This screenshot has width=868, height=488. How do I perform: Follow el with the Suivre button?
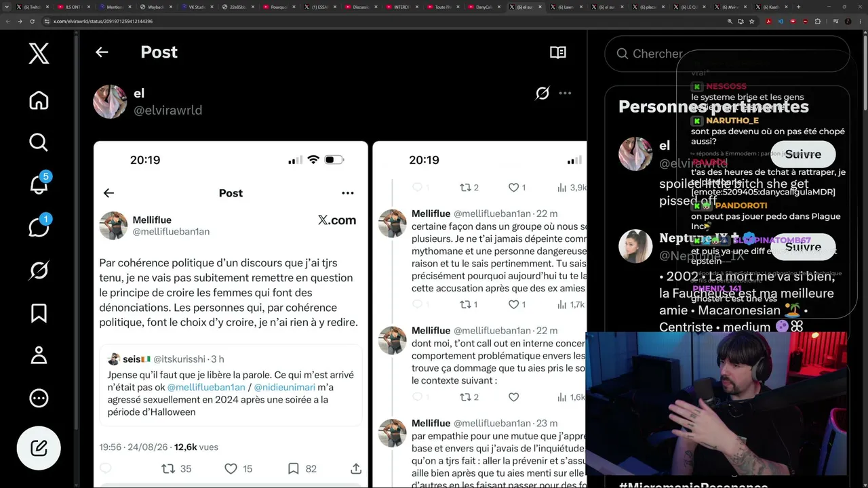[x=803, y=154]
